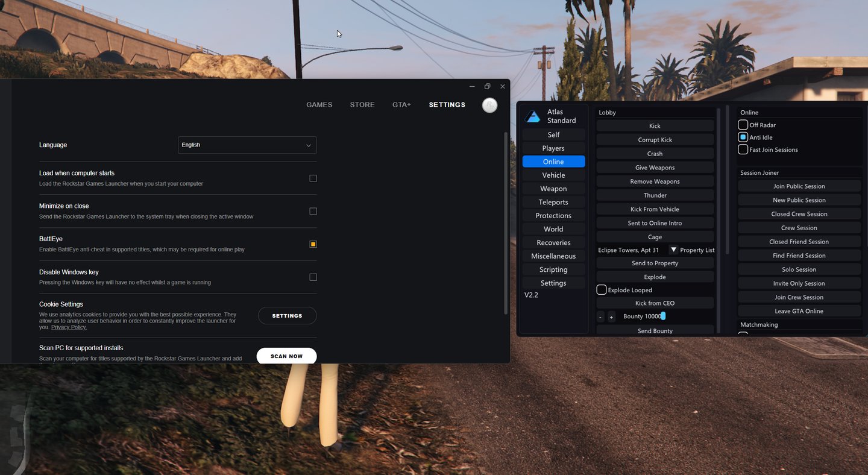Viewport: 868px width, 475px height.
Task: Click the Explode button above Explode Looped
Action: click(x=655, y=277)
